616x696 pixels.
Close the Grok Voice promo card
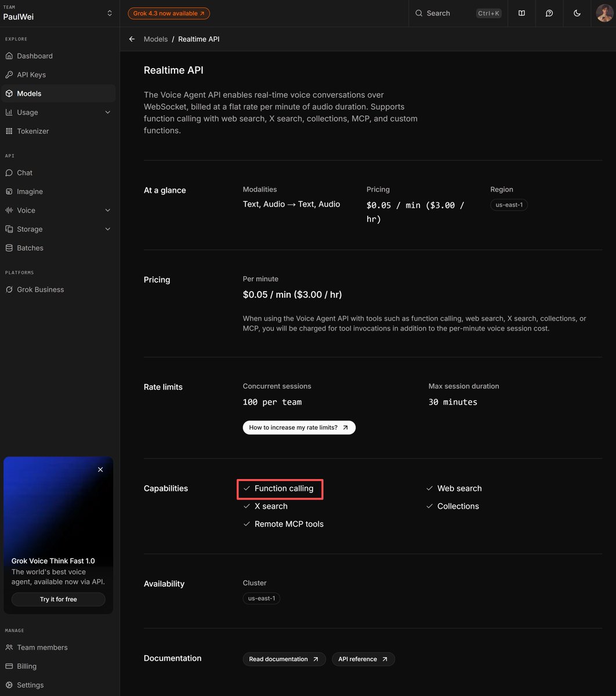pos(100,470)
